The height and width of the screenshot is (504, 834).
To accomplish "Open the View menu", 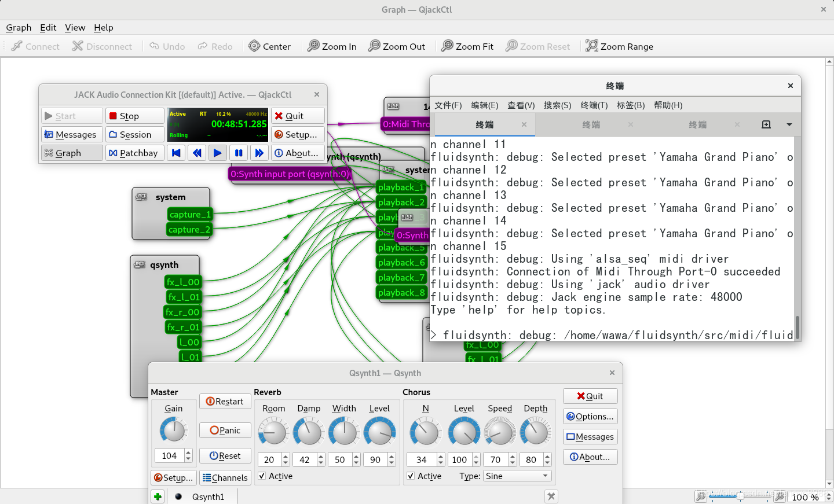I will [x=75, y=27].
